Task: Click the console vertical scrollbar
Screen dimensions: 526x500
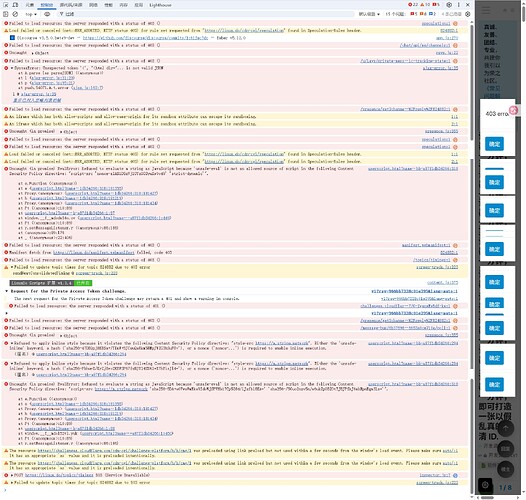Action: pyautogui.click(x=472, y=258)
